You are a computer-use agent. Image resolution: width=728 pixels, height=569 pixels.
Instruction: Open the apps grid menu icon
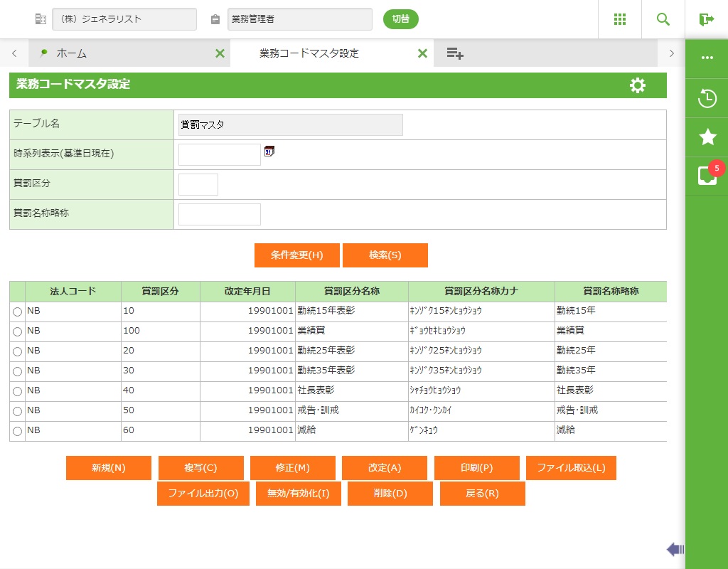tap(620, 19)
